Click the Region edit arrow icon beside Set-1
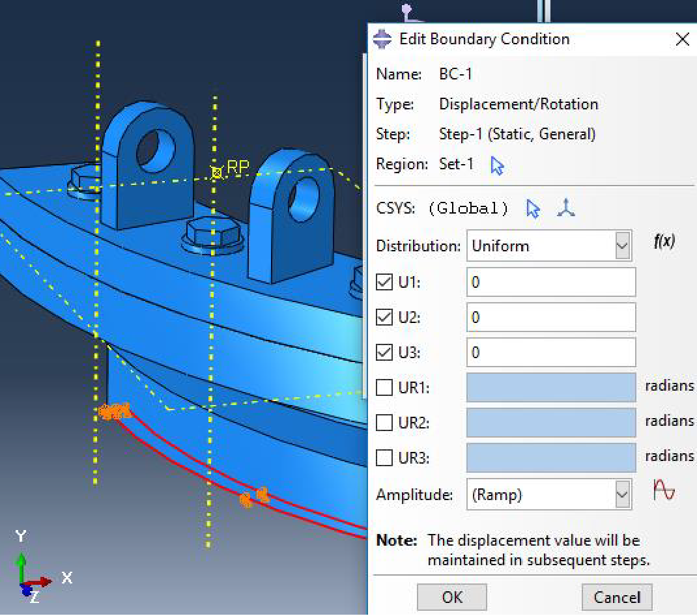 point(498,166)
